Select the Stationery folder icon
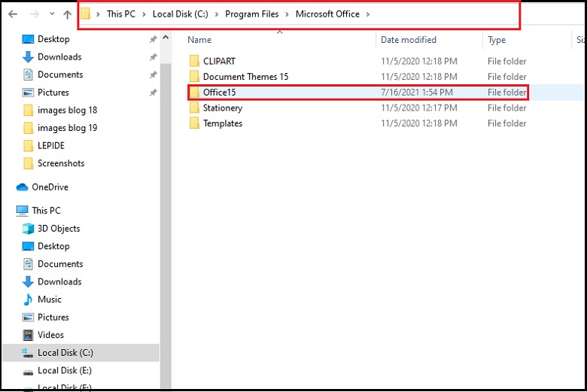587x392 pixels. pyautogui.click(x=194, y=108)
